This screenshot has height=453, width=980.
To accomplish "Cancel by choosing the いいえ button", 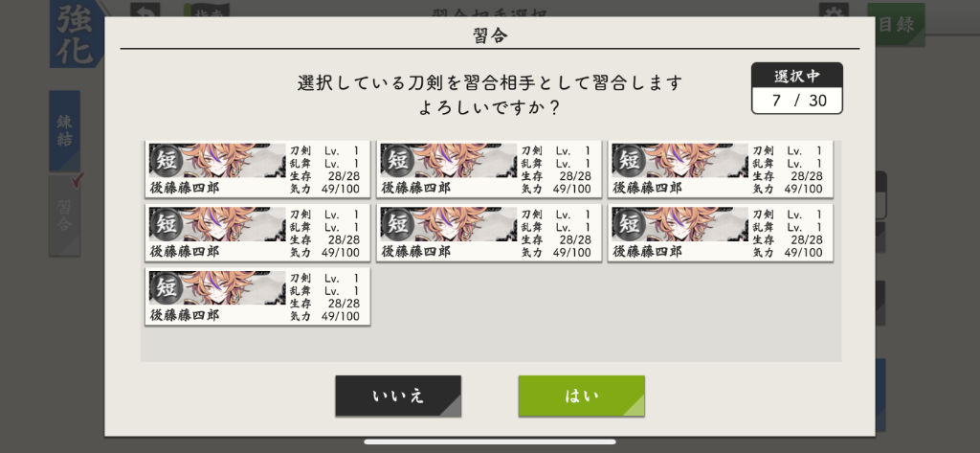I will pyautogui.click(x=398, y=396).
